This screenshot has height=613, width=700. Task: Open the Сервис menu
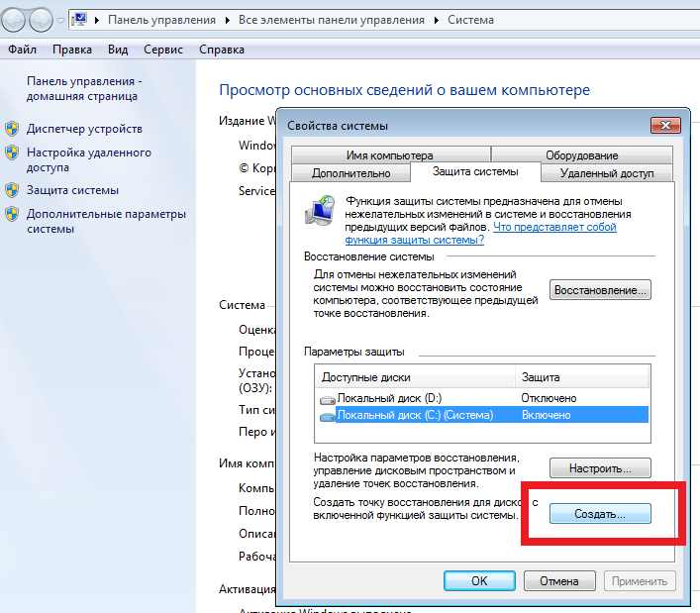163,50
